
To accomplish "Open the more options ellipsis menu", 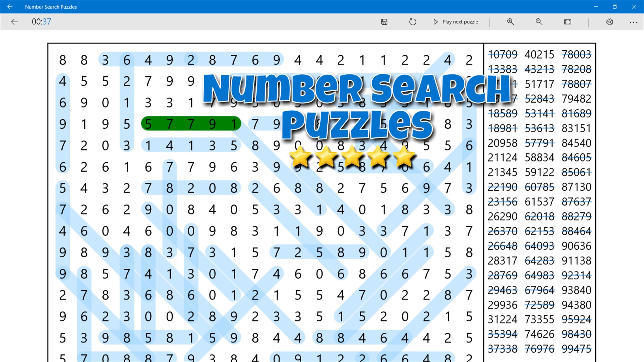I will [x=634, y=22].
